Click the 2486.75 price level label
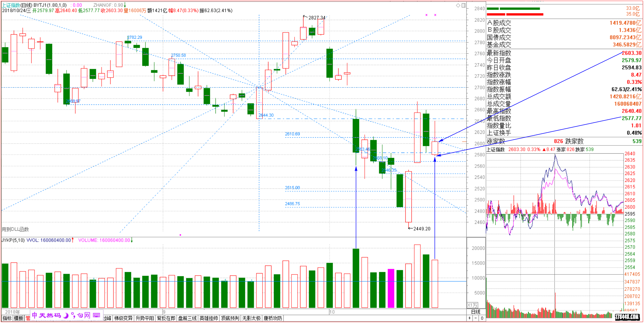The width and height of the screenshot is (644, 323). pos(292,204)
